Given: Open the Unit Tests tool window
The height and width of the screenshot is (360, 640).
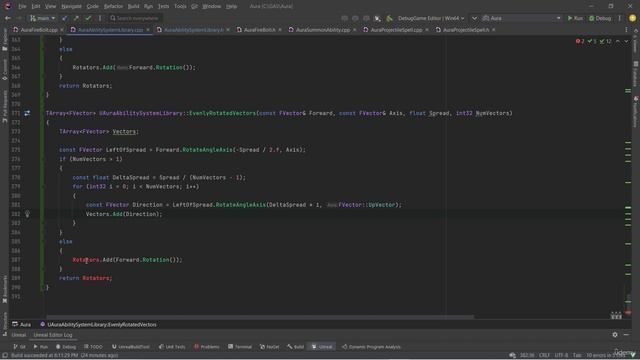Looking at the screenshot, I should tap(172, 347).
